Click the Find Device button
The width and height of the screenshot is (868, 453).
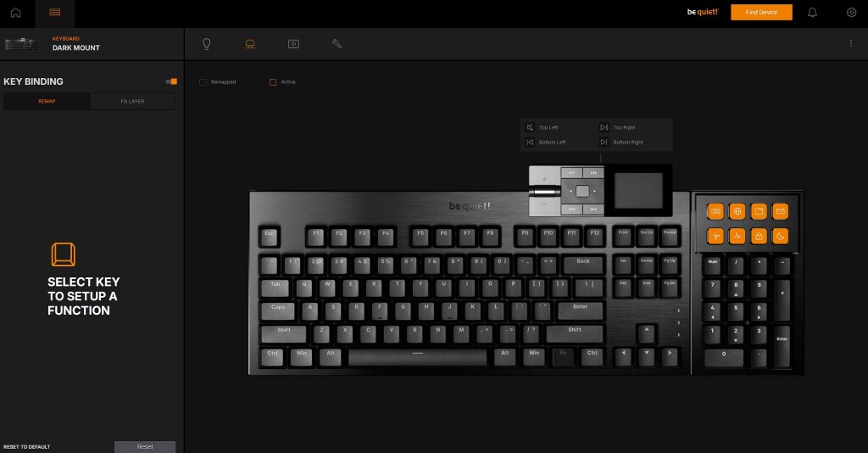[x=761, y=12]
